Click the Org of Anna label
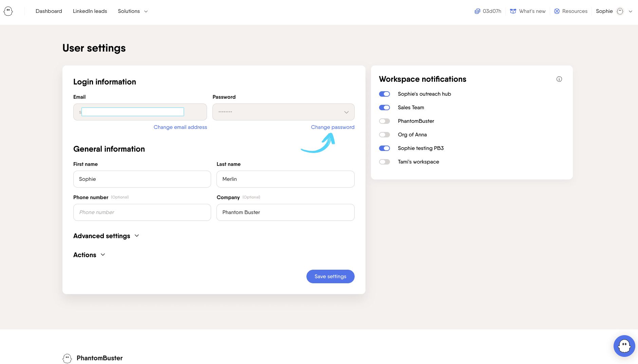 click(412, 135)
